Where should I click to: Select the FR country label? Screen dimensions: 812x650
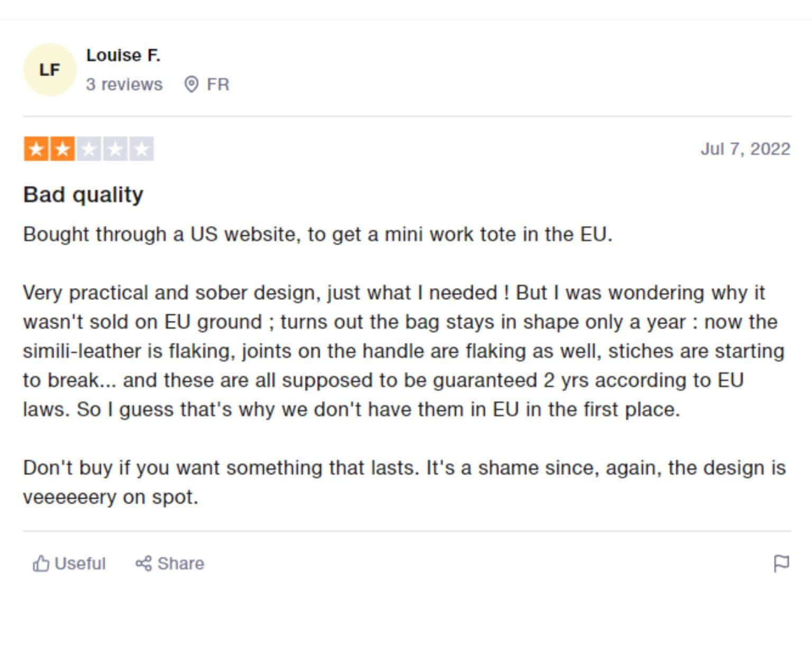(x=218, y=84)
